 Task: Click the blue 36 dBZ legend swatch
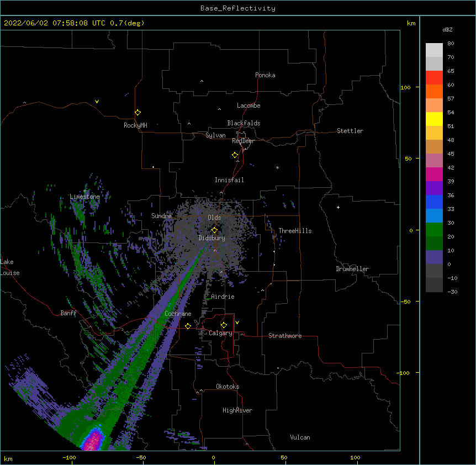(434, 202)
